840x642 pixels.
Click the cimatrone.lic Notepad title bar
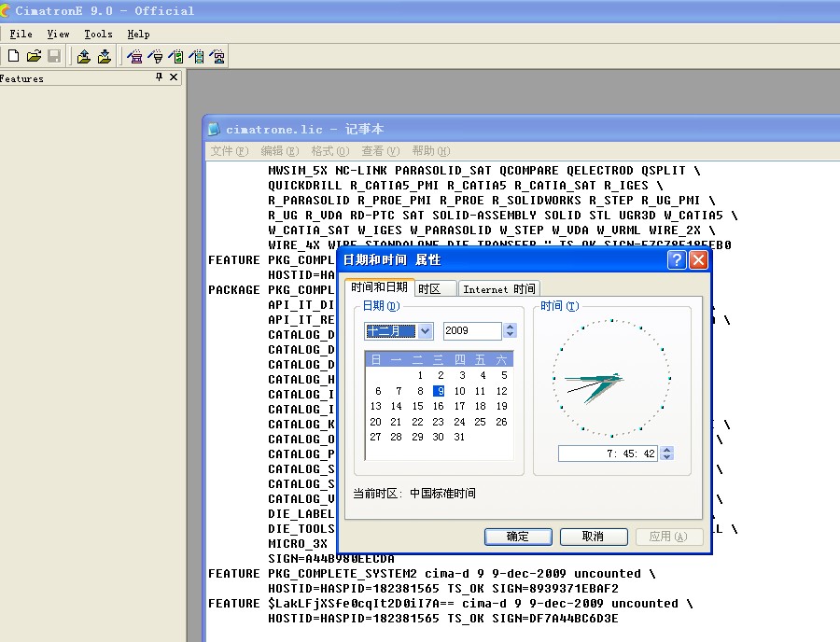coord(521,129)
